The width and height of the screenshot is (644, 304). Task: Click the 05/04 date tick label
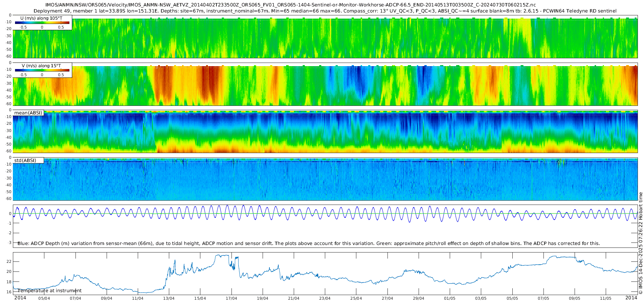pyautogui.click(x=44, y=298)
